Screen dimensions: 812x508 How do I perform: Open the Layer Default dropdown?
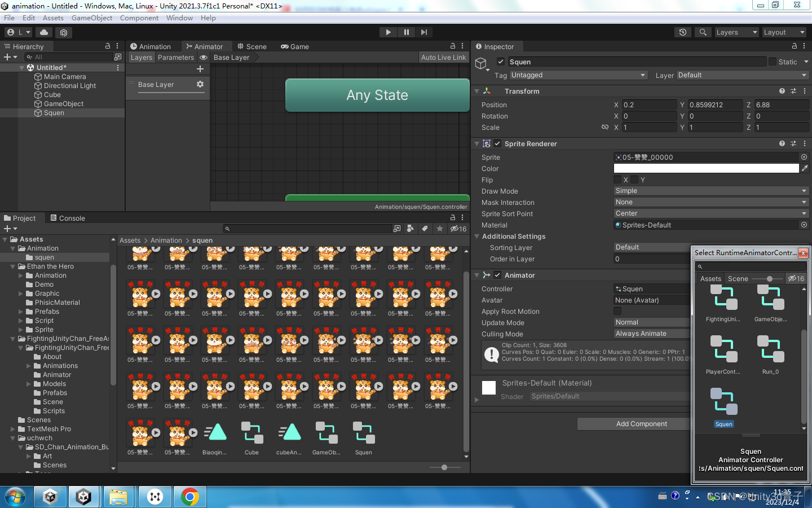click(x=743, y=75)
